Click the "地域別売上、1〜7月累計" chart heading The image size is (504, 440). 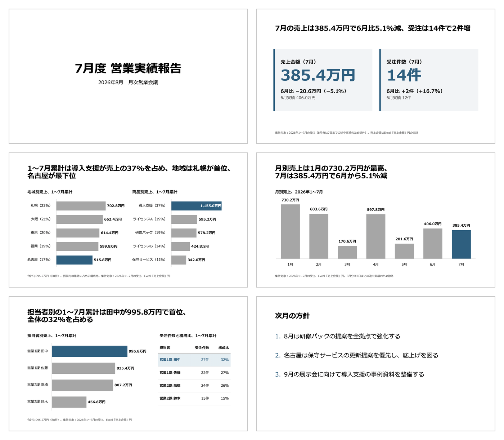(x=50, y=192)
